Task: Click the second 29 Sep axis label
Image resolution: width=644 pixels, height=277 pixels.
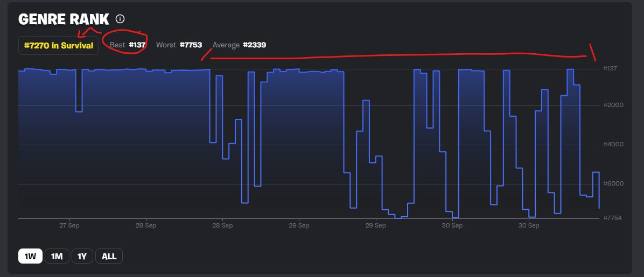Action: coord(375,225)
